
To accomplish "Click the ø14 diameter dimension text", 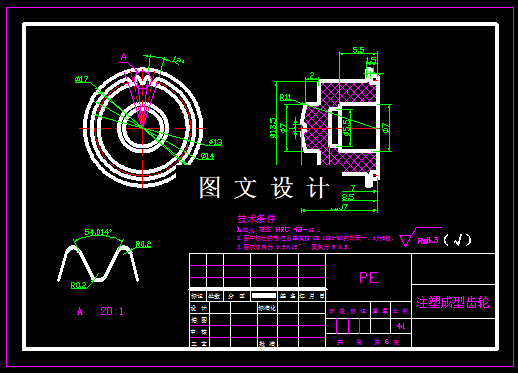I will click(x=207, y=156).
